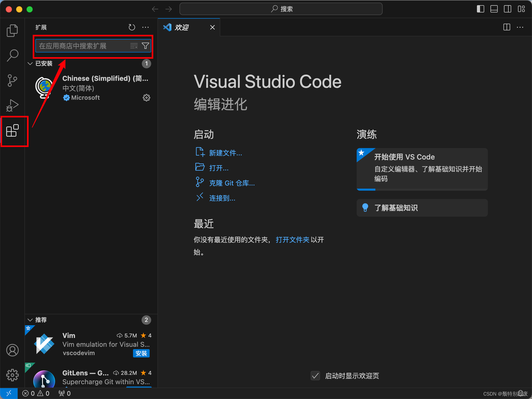Image resolution: width=532 pixels, height=399 pixels.
Task: Open the Manage gear in activity bar
Action: click(x=12, y=375)
